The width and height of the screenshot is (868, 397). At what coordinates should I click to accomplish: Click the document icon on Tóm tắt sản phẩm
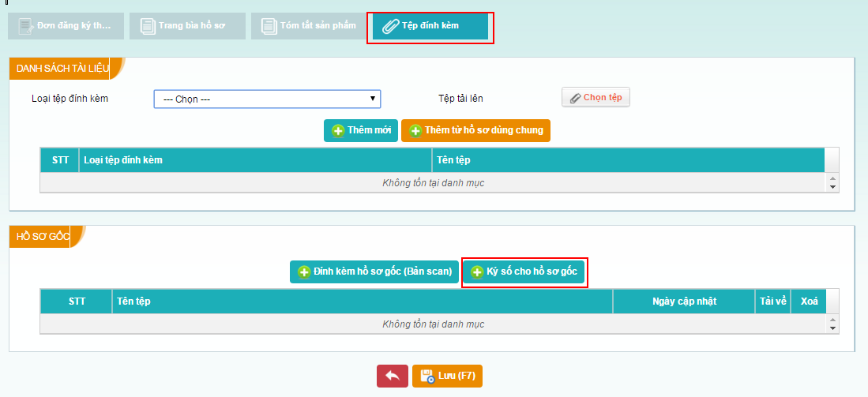coord(267,26)
